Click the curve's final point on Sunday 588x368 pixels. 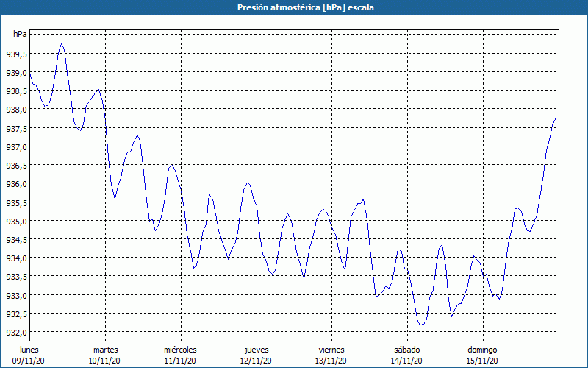[x=556, y=118]
